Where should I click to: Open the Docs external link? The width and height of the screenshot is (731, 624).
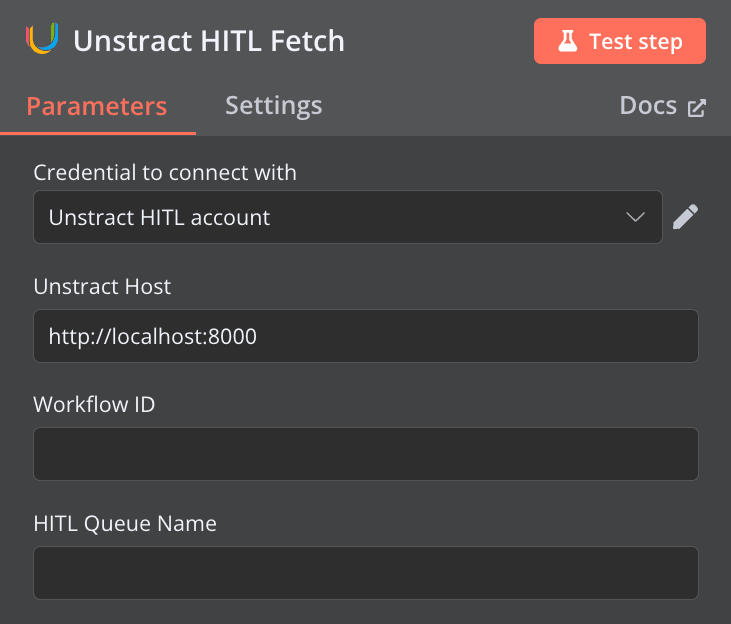pos(662,106)
